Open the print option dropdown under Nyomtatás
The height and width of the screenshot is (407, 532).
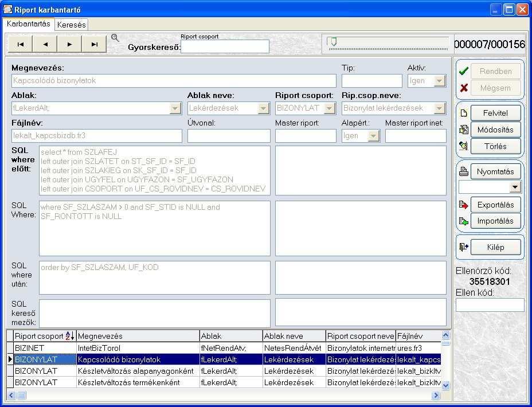(x=515, y=187)
